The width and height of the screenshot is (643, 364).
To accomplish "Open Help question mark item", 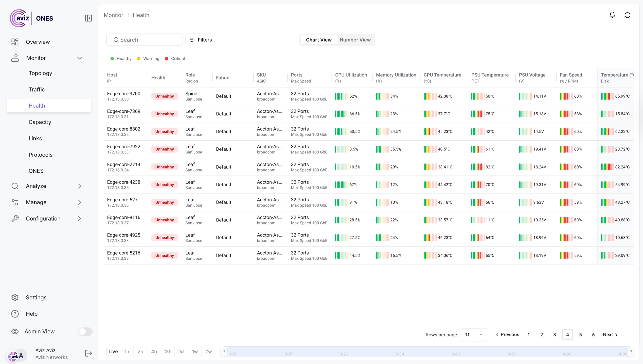I will (15, 314).
